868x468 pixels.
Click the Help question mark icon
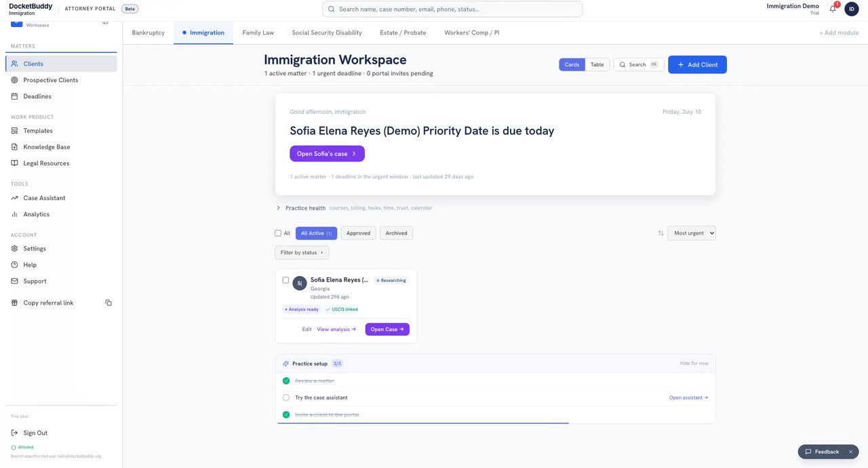click(14, 265)
